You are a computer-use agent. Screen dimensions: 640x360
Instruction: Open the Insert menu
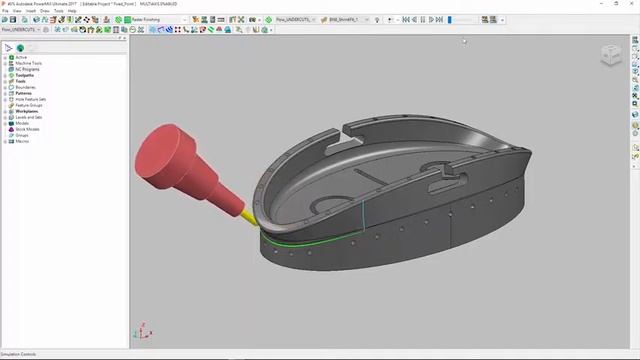(31, 11)
